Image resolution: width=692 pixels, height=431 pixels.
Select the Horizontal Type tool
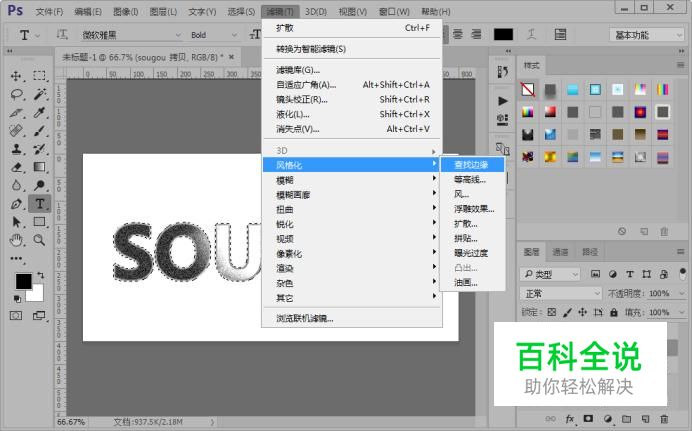point(40,204)
